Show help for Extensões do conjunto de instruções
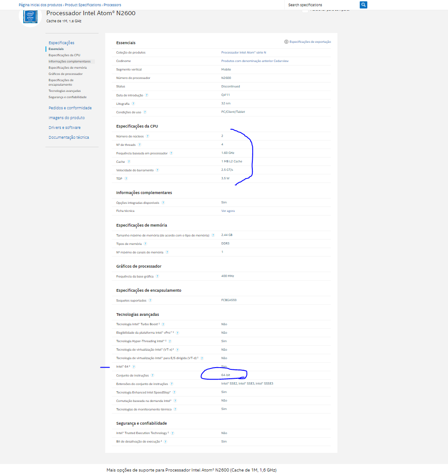Image resolution: width=448 pixels, height=476 pixels. tap(172, 384)
